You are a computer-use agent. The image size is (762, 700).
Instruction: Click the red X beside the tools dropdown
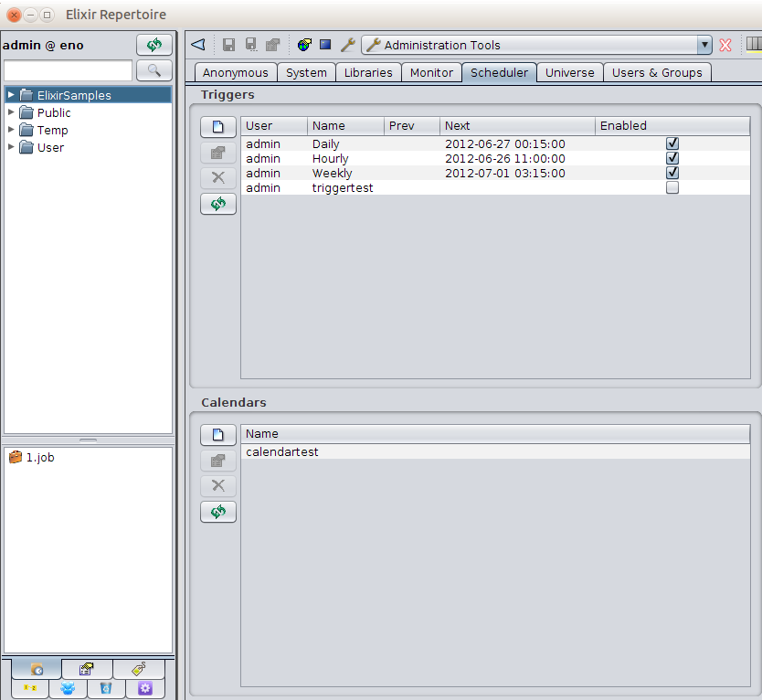tap(725, 45)
